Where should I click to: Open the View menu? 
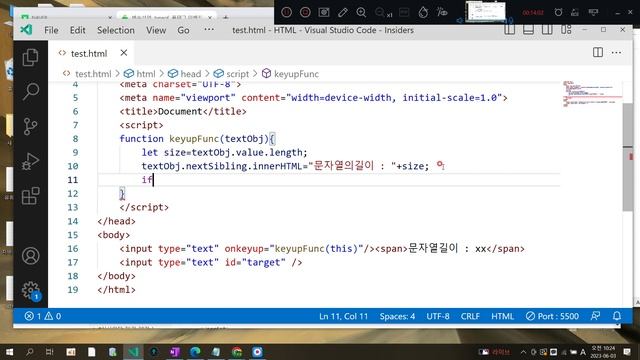click(156, 30)
